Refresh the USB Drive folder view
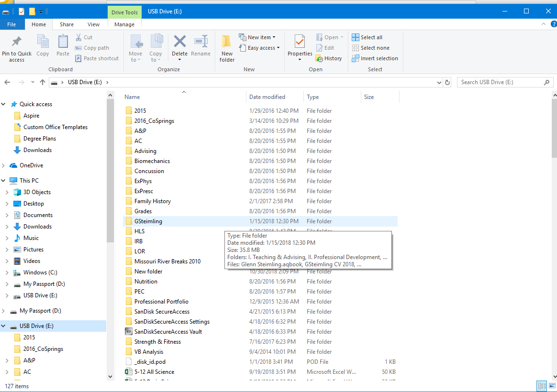The height and width of the screenshot is (392, 557). pyautogui.click(x=447, y=82)
